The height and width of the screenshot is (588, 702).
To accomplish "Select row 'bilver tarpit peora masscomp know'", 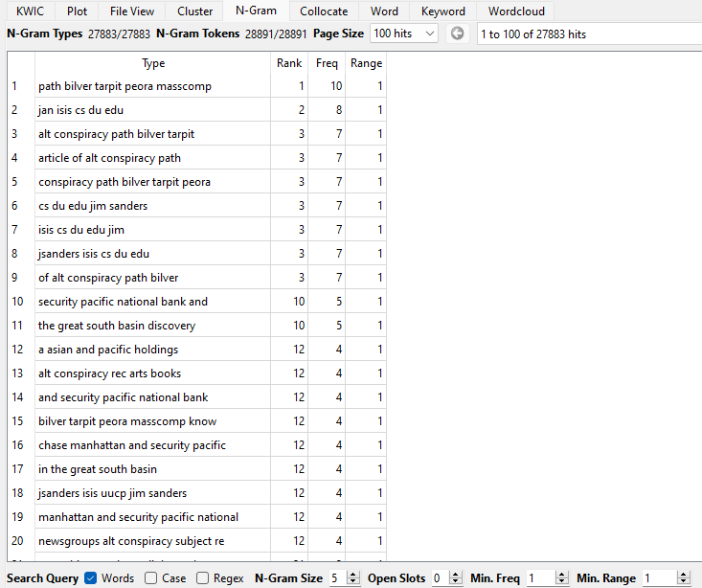I will [196, 421].
